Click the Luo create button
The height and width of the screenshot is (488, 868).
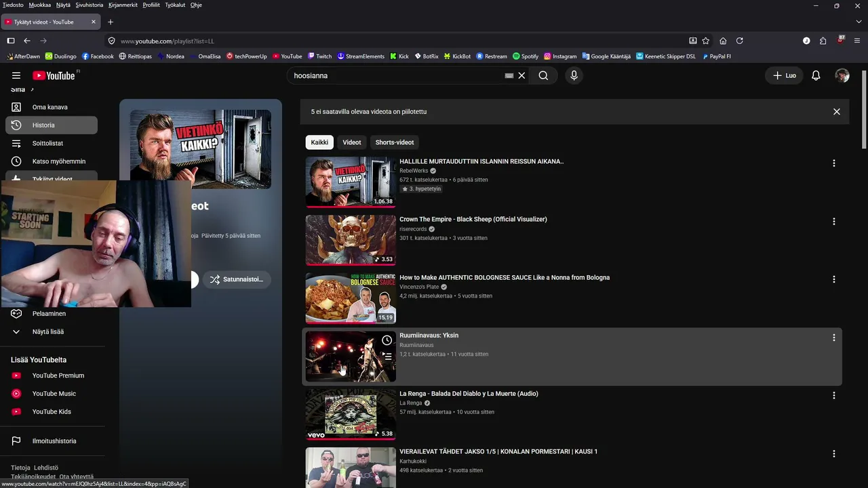tap(785, 76)
